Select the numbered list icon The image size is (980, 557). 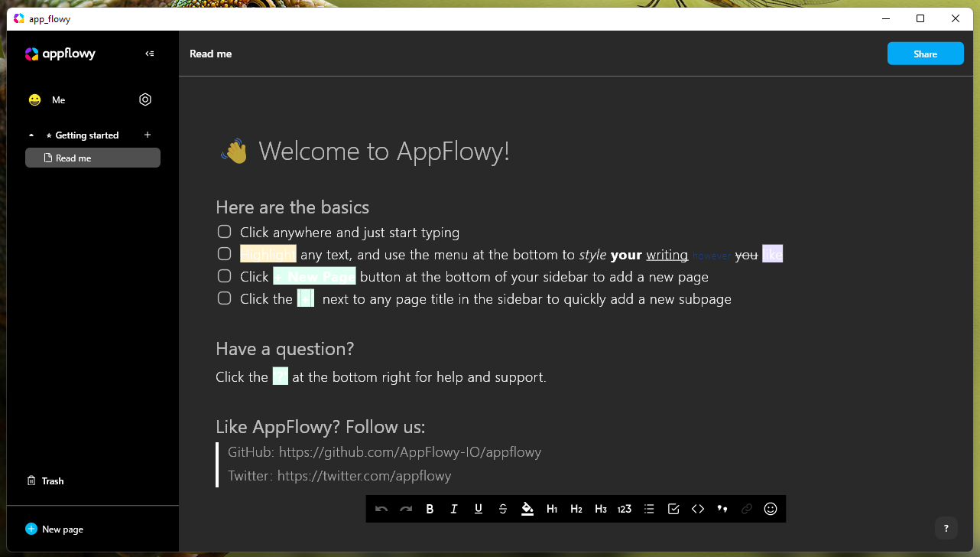click(x=625, y=508)
